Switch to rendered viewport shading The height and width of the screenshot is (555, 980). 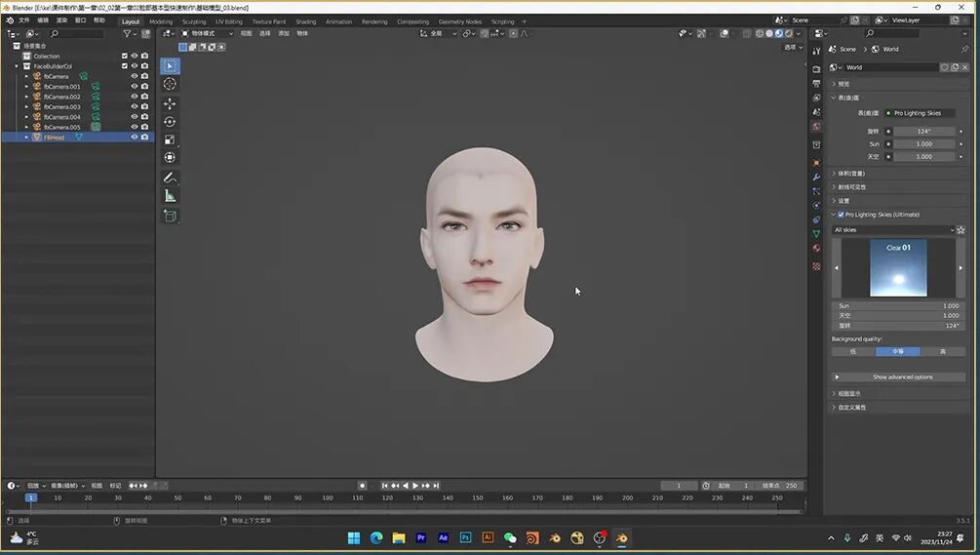point(789,34)
